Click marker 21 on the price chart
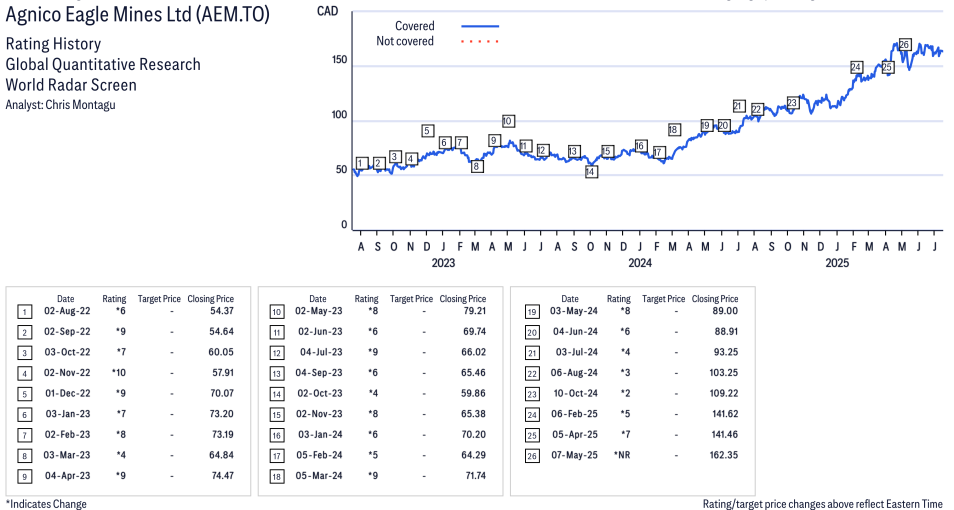The width and height of the screenshot is (954, 510). coord(739,106)
